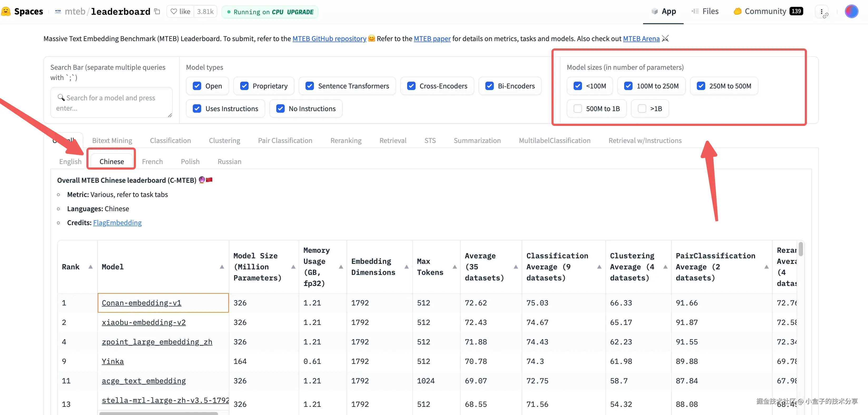The width and height of the screenshot is (868, 415).
Task: Click the mteb organization logo icon
Action: point(58,11)
